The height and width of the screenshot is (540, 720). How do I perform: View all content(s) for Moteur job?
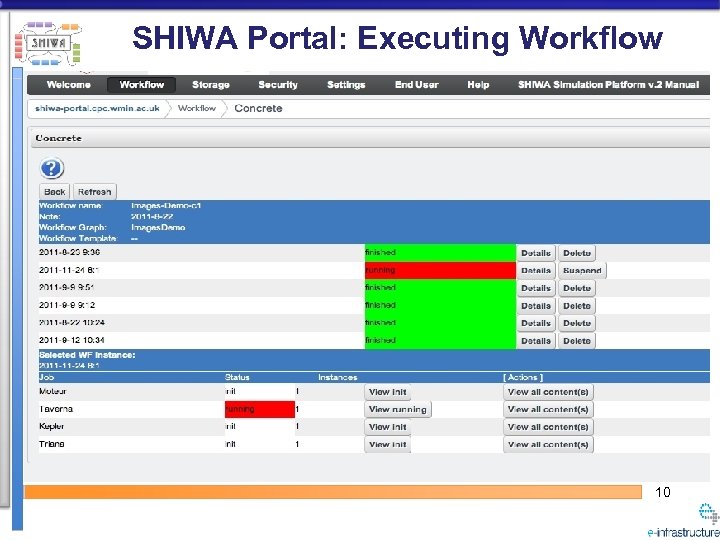pyautogui.click(x=548, y=392)
